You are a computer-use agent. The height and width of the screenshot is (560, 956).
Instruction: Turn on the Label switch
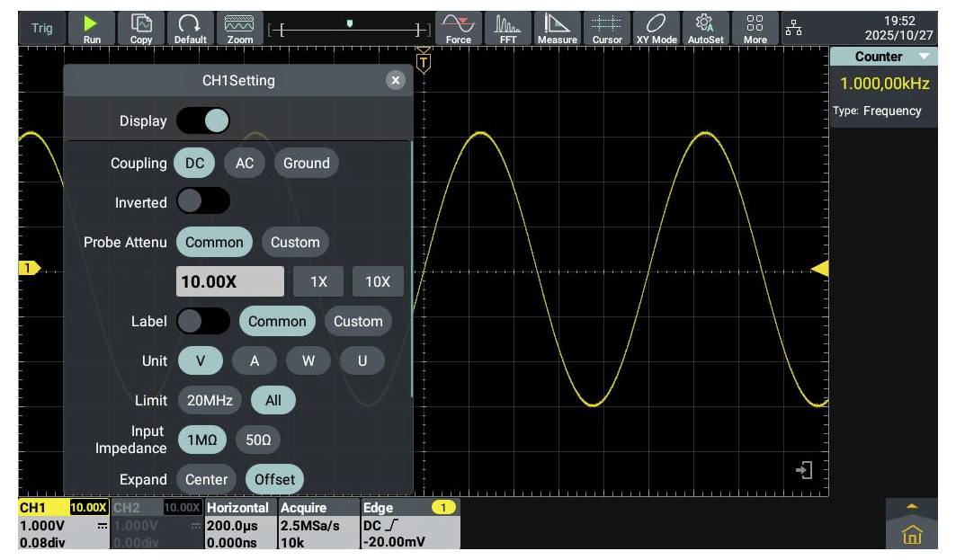point(203,321)
